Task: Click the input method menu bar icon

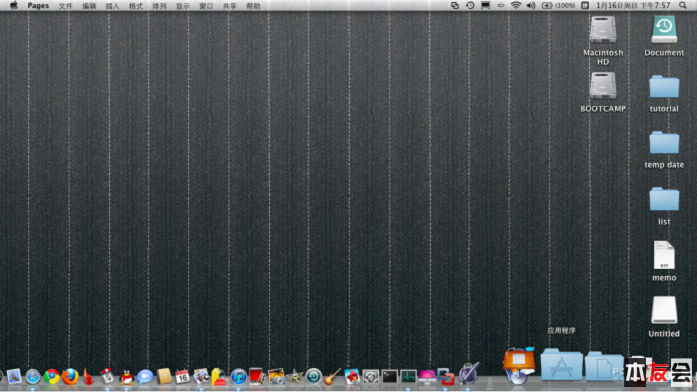Action: pos(585,5)
